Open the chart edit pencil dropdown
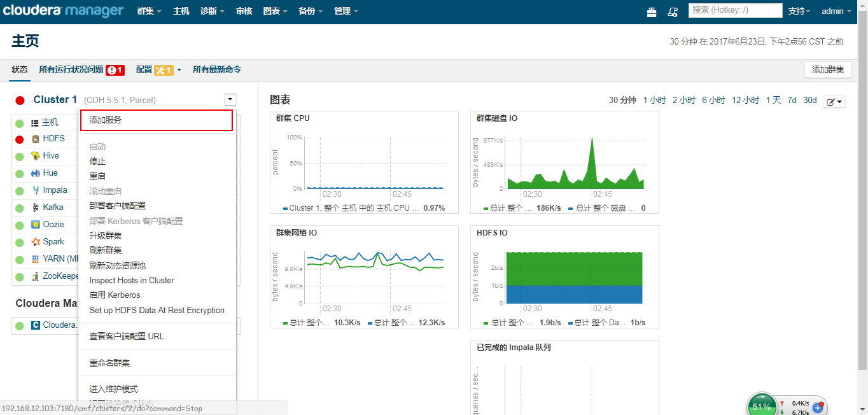Image resolution: width=868 pixels, height=415 pixels. 834,102
